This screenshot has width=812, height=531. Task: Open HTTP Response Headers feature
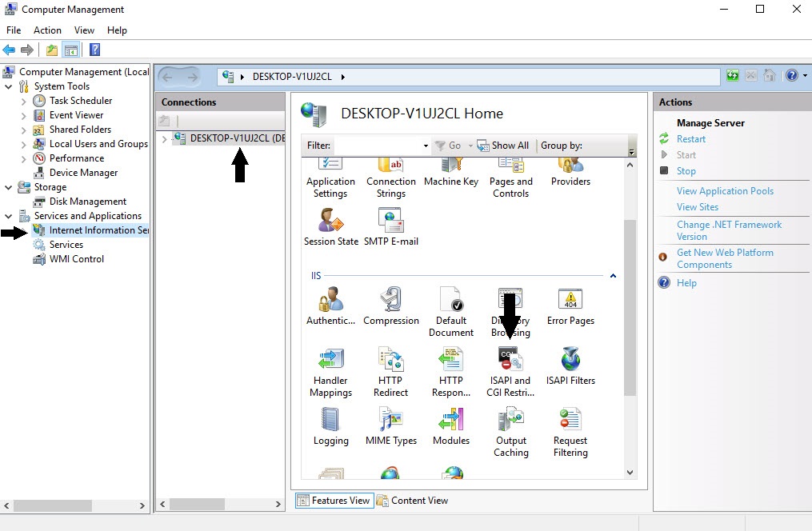[x=451, y=372]
